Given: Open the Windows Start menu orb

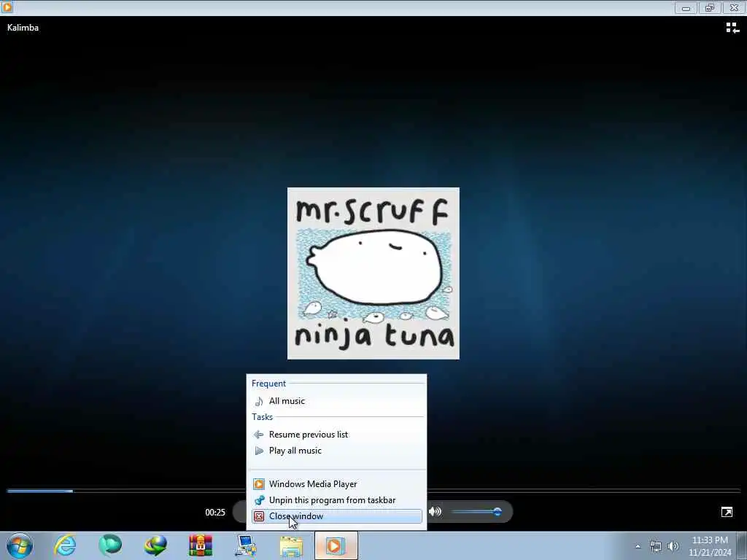Looking at the screenshot, I should click(x=20, y=545).
